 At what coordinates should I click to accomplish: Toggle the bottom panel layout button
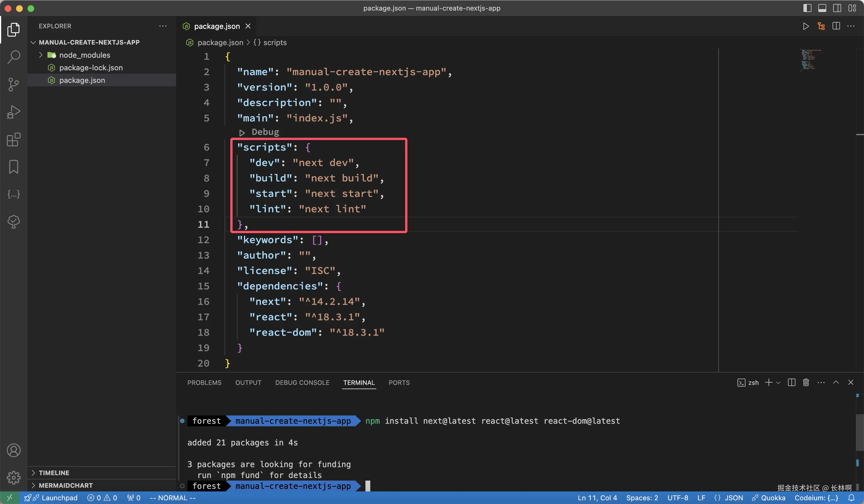click(x=822, y=8)
